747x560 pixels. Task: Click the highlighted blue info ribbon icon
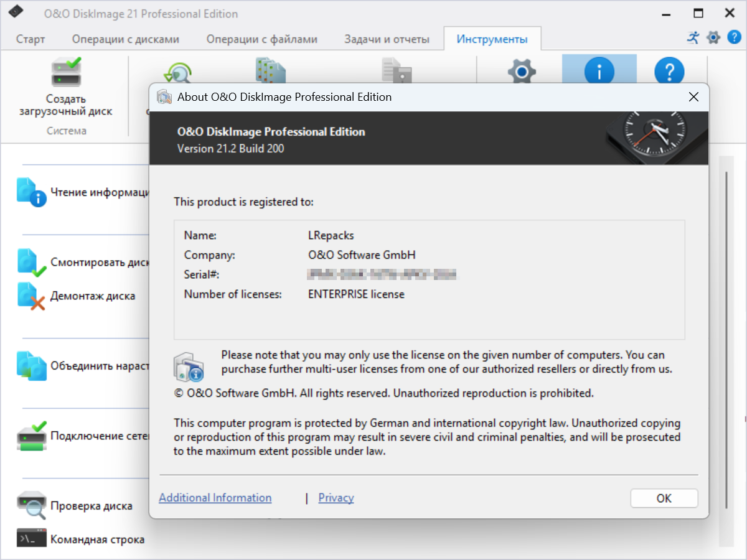[599, 72]
